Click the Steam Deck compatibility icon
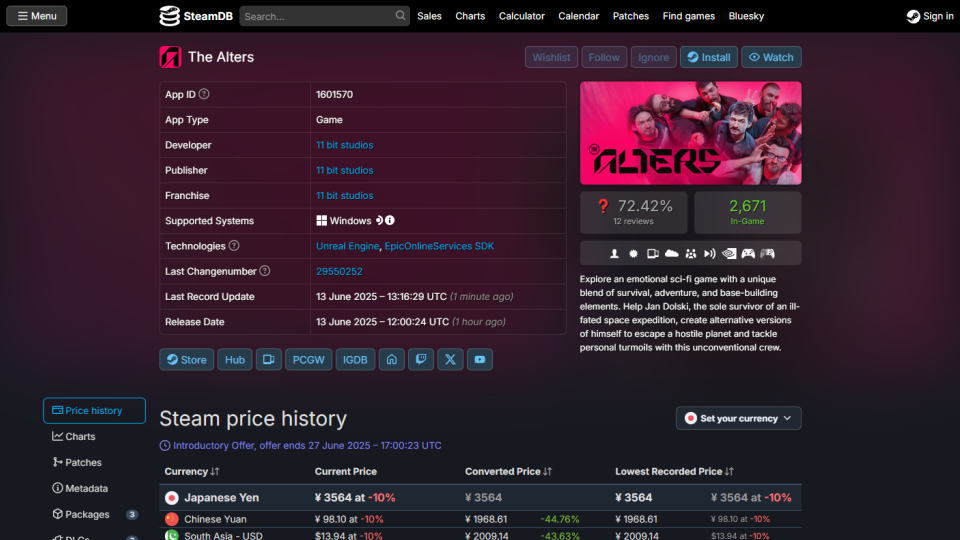 tap(380, 220)
